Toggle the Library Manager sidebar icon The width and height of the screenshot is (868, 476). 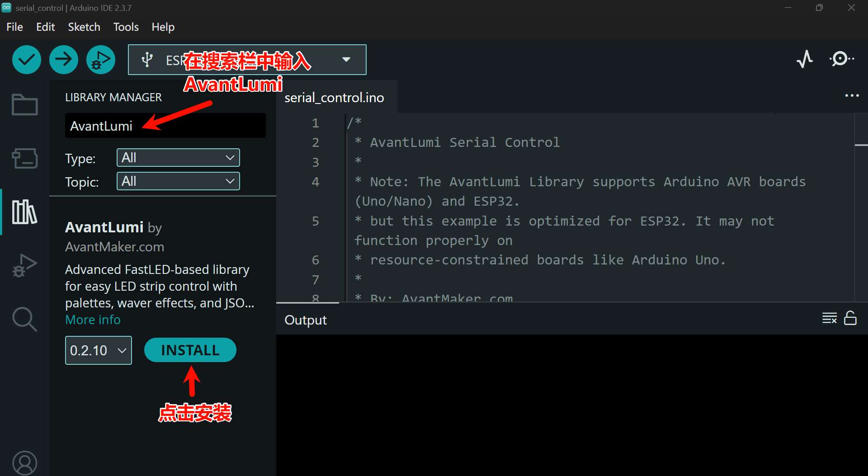click(x=24, y=212)
